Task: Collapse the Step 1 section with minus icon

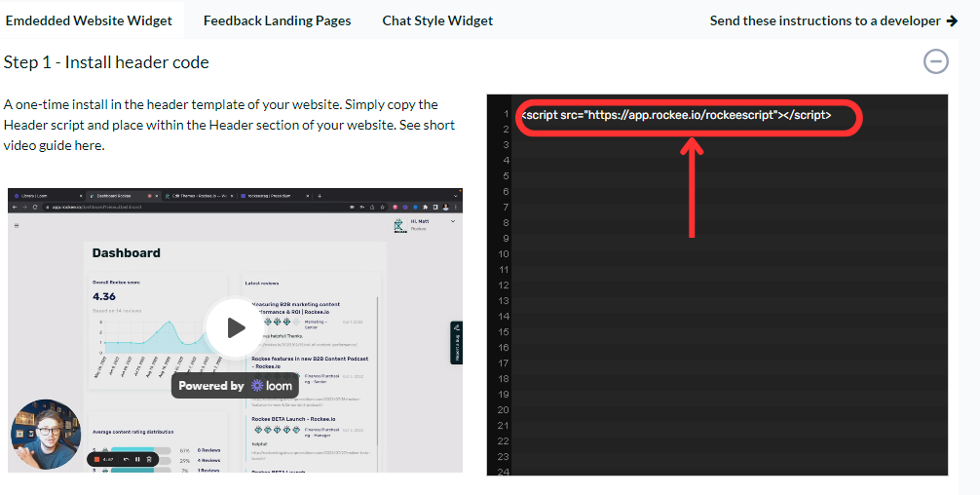Action: pos(935,61)
